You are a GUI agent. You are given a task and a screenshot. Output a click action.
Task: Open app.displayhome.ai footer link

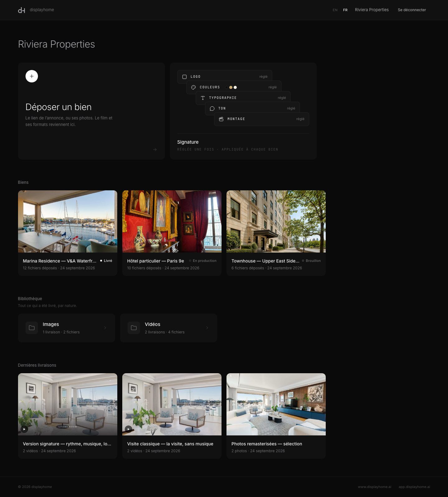[x=414, y=487]
